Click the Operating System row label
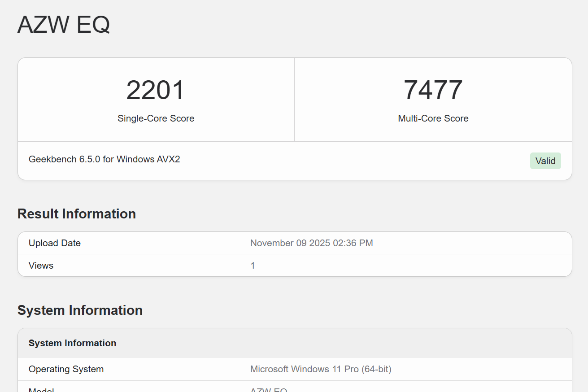Viewport: 588px width, 392px height. click(66, 369)
